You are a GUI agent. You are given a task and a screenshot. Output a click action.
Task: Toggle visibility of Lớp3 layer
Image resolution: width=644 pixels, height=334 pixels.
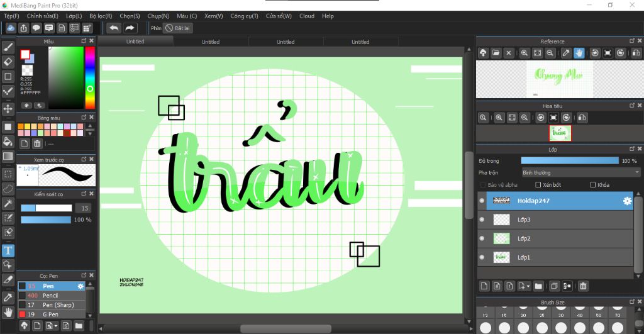coord(482,220)
